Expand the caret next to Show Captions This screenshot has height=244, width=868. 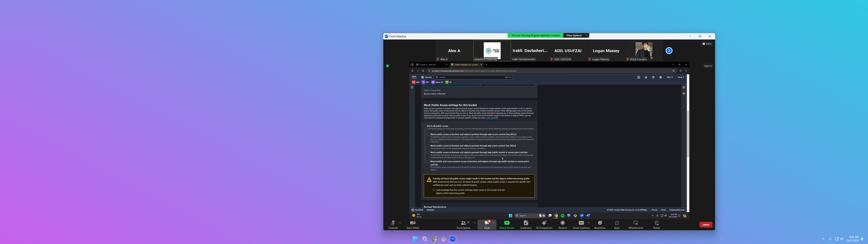click(x=589, y=223)
